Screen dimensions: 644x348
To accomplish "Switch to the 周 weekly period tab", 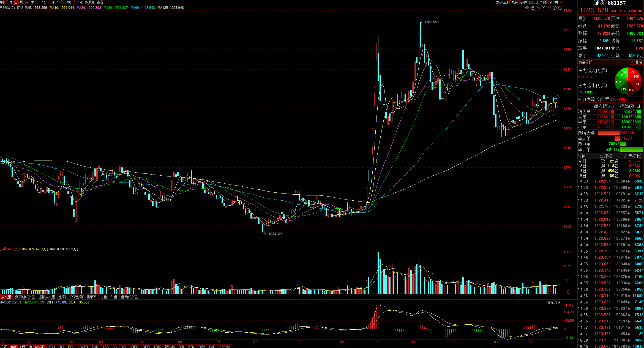I will click(21, 2).
